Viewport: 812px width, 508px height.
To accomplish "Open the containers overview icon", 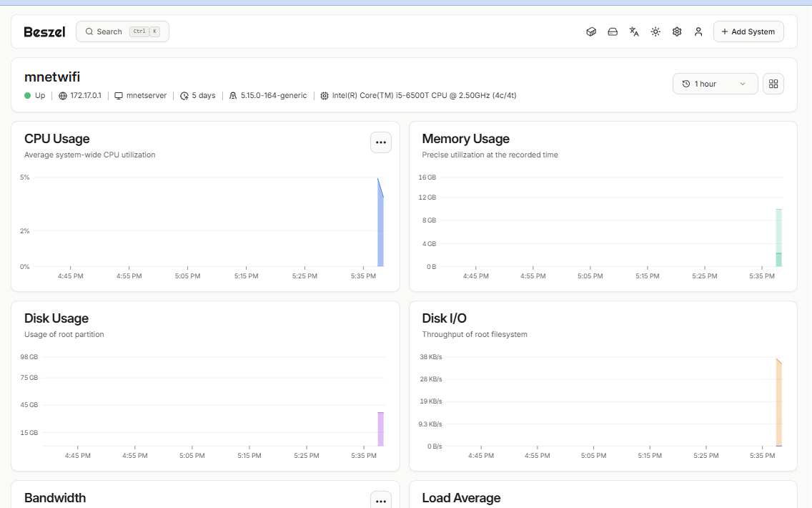I will pyautogui.click(x=591, y=31).
